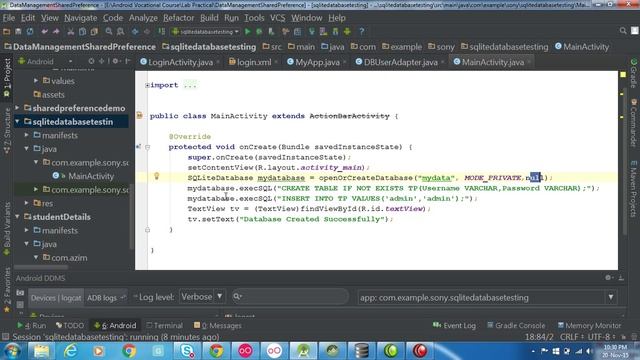Expand the sharedpreferencedemo module
640x360 pixels.
17,108
